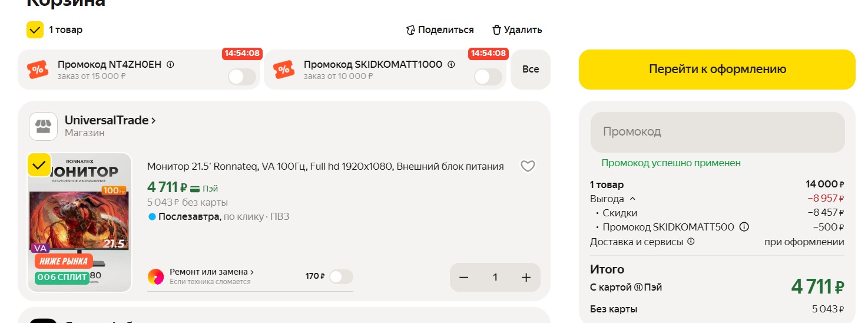This screenshot has height=323, width=868.
Task: Click the Промокод input field
Action: tap(717, 132)
